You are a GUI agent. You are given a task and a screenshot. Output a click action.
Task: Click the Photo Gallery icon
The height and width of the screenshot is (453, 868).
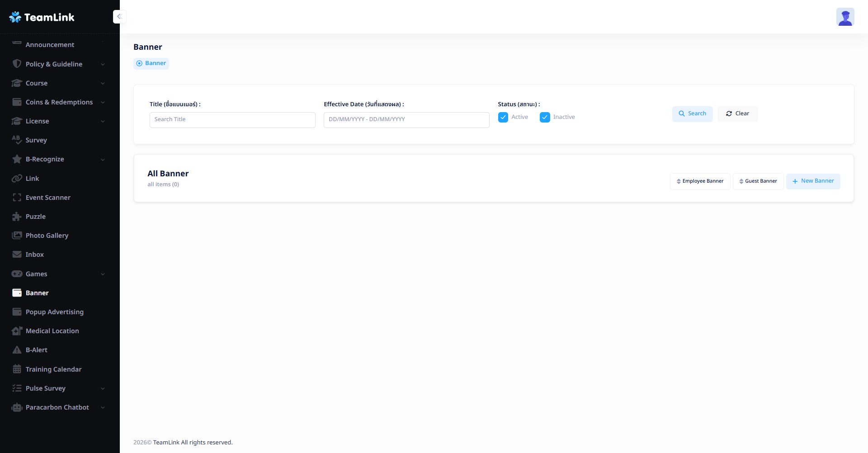pos(17,236)
